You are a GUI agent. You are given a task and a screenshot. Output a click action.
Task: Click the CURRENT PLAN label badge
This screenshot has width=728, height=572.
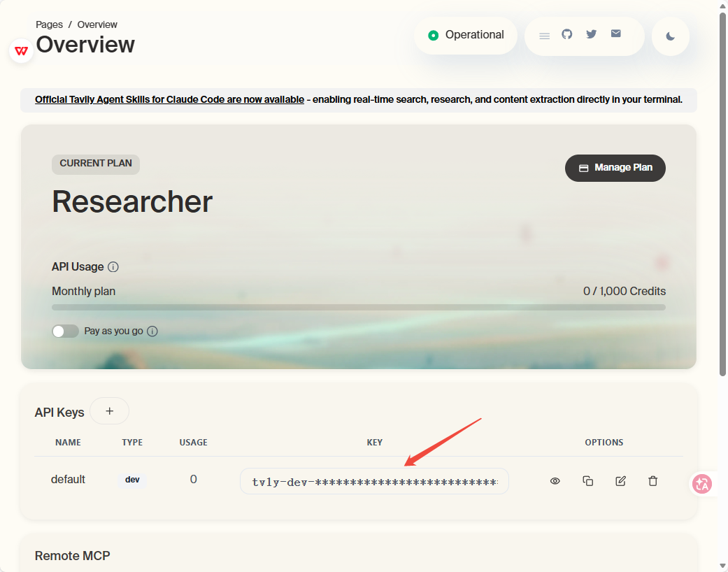[96, 164]
